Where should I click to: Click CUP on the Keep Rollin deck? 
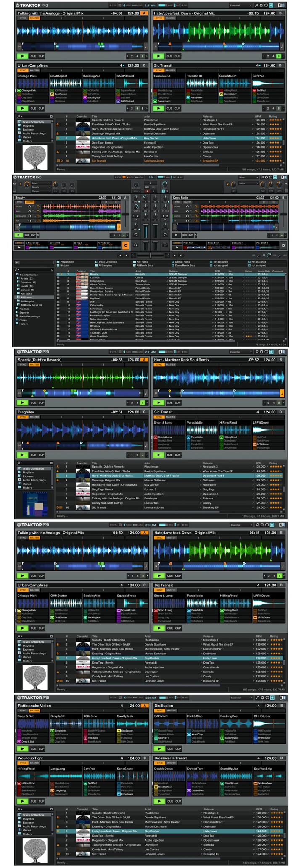click(191, 235)
